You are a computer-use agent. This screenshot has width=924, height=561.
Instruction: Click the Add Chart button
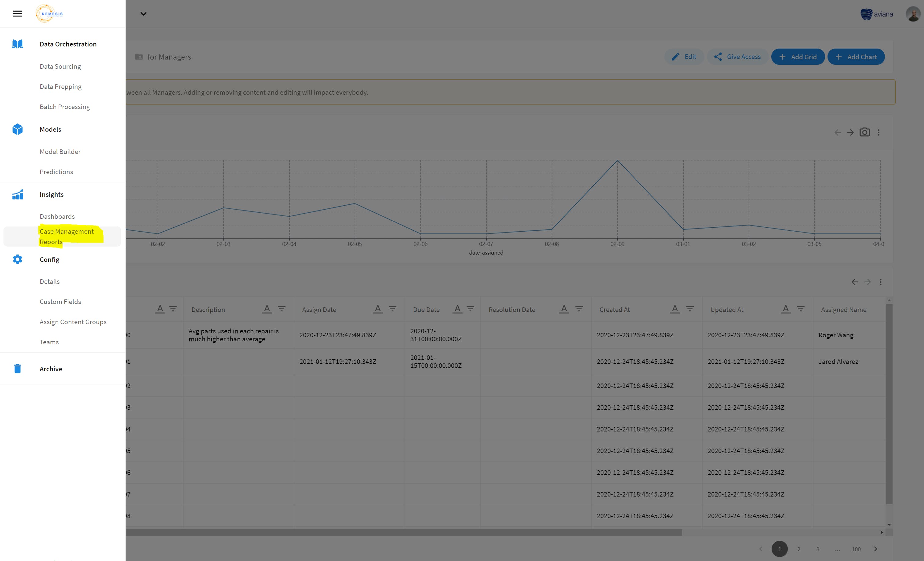[x=856, y=57]
